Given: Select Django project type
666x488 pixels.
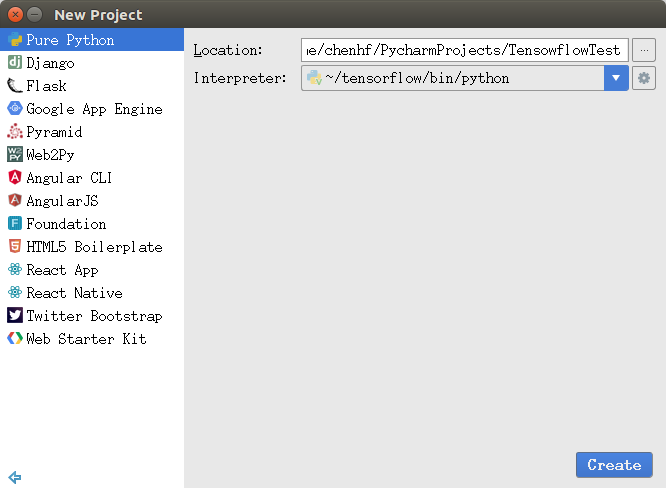Looking at the screenshot, I should 92,62.
